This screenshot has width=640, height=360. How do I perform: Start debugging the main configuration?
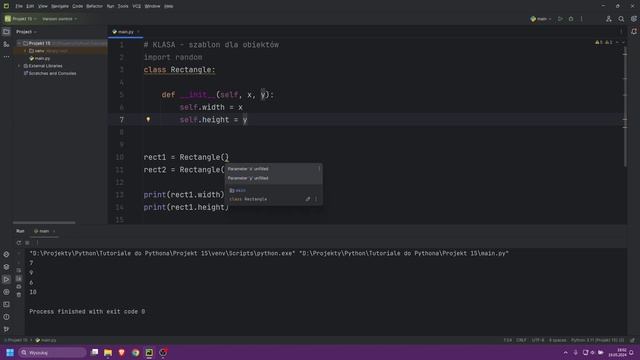pos(571,19)
